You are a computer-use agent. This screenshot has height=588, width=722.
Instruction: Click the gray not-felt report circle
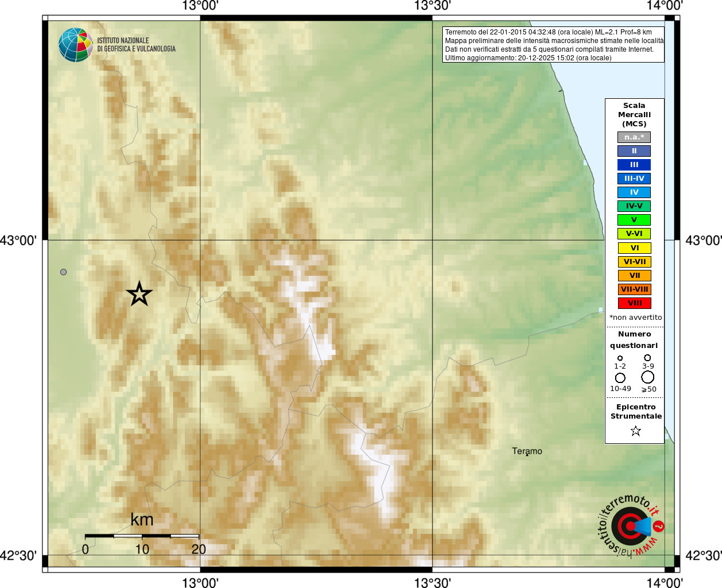click(63, 272)
